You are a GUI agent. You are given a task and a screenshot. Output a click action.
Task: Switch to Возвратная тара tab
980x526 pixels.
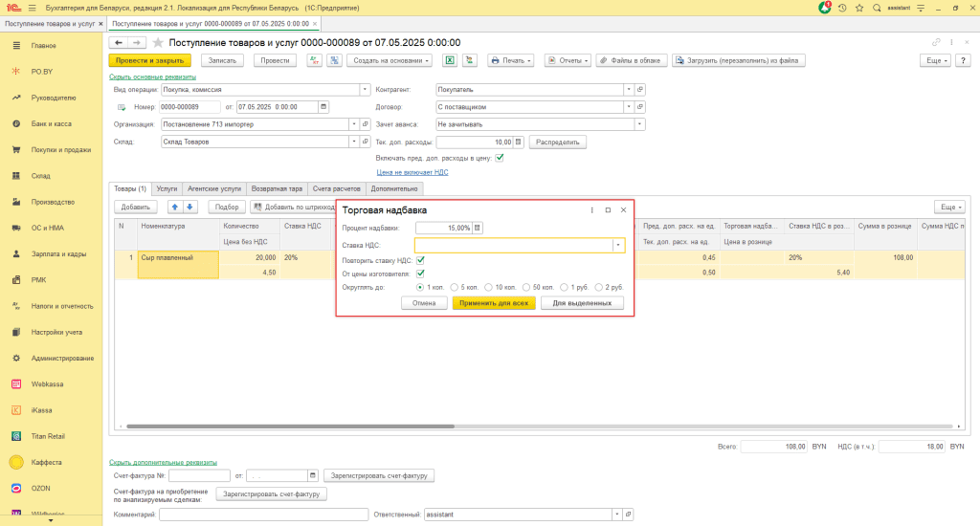[277, 188]
